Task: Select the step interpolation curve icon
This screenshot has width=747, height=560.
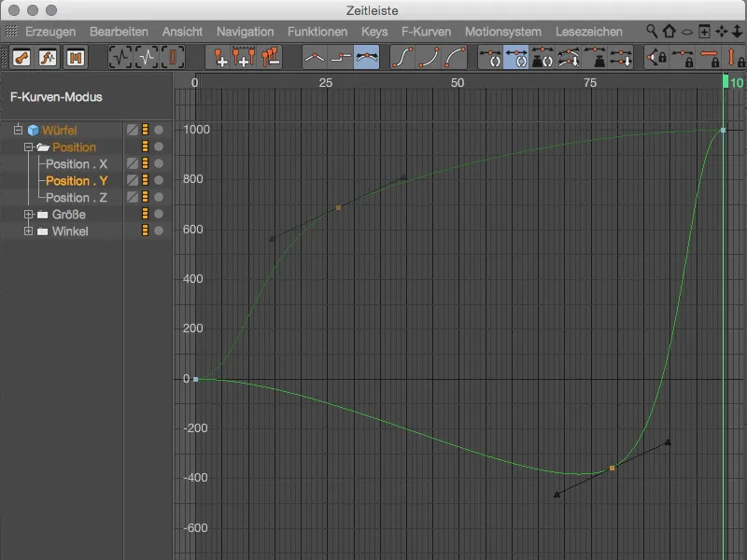Action: [341, 56]
